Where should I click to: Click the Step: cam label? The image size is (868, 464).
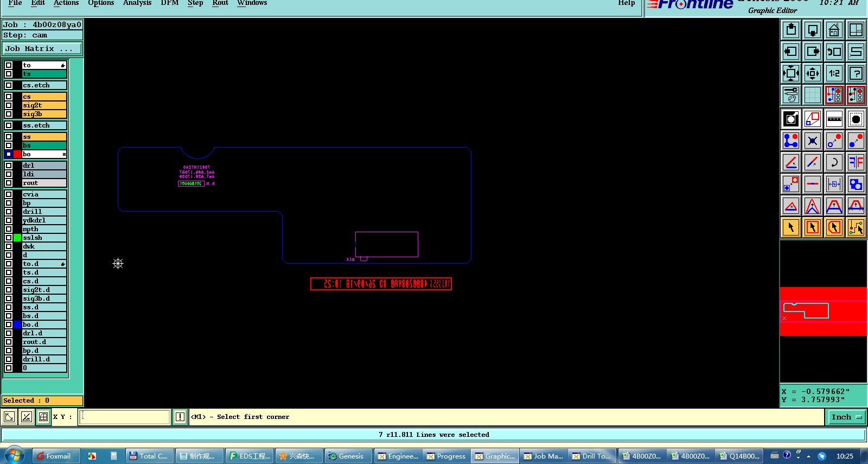[42, 35]
